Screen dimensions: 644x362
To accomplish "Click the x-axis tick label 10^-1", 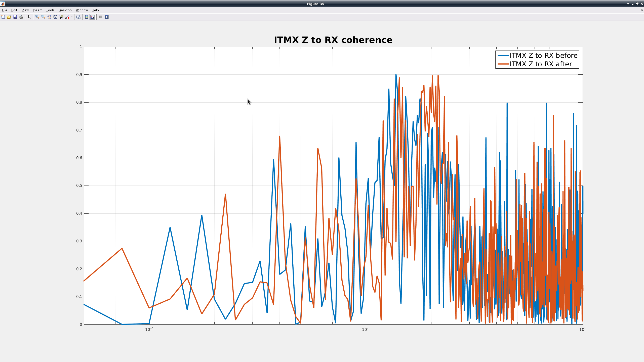I will [366, 329].
